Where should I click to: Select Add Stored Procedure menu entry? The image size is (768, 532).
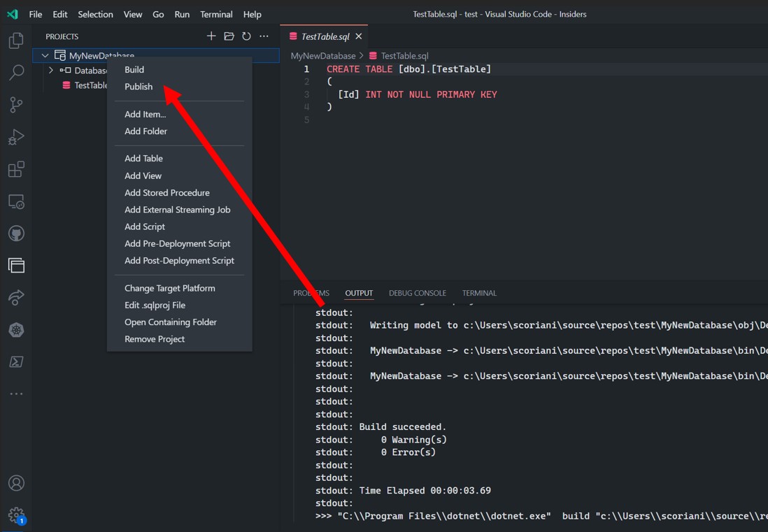tap(167, 193)
